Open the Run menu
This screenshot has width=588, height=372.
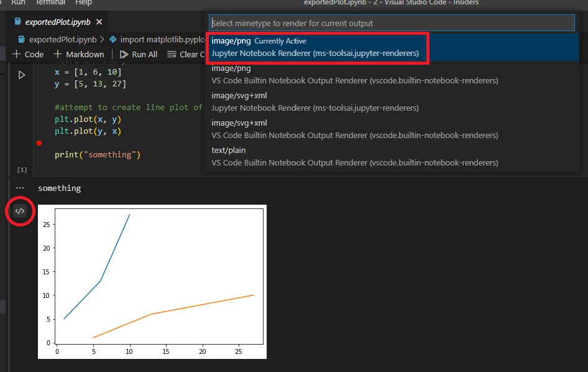pyautogui.click(x=18, y=2)
